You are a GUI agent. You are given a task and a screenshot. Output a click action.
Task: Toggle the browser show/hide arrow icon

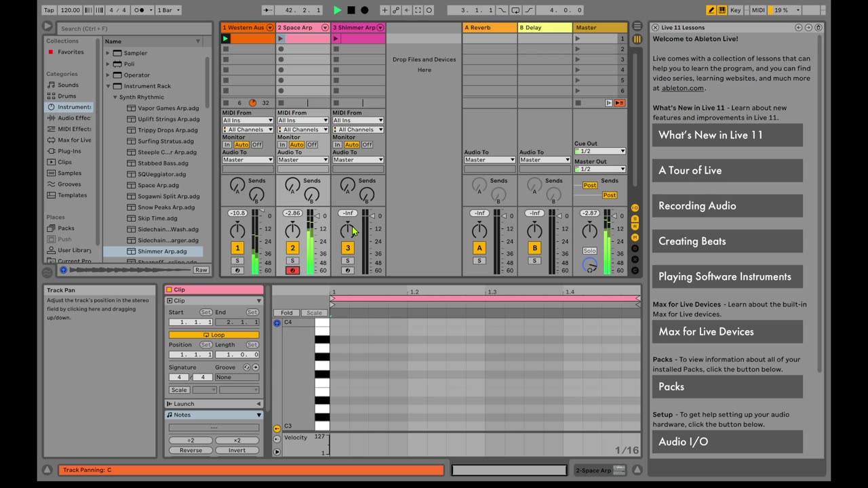coord(47,26)
